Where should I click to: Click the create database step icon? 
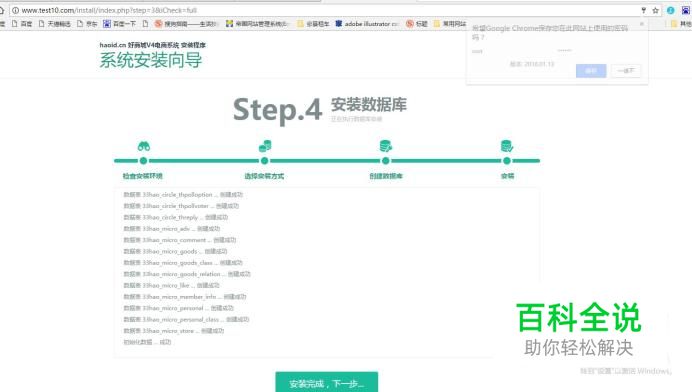(386, 146)
